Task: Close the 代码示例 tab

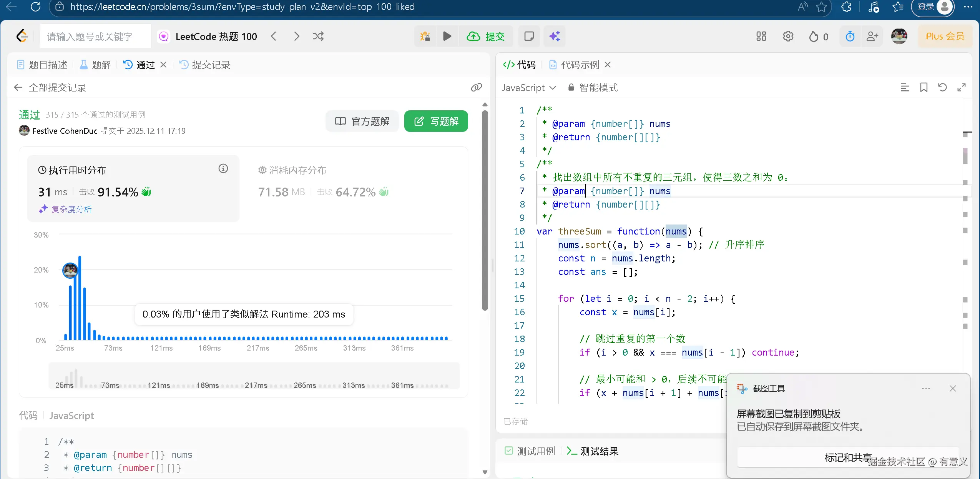Action: click(608, 65)
